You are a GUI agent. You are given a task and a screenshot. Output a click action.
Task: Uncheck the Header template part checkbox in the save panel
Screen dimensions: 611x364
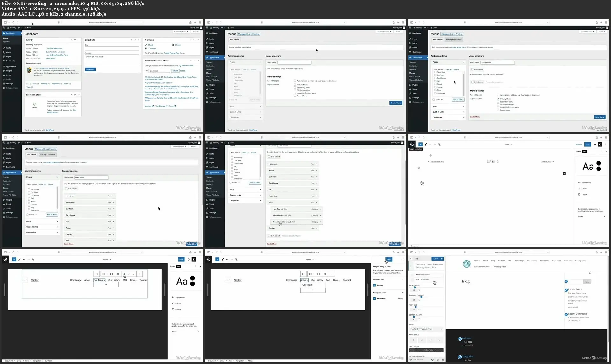(374, 285)
